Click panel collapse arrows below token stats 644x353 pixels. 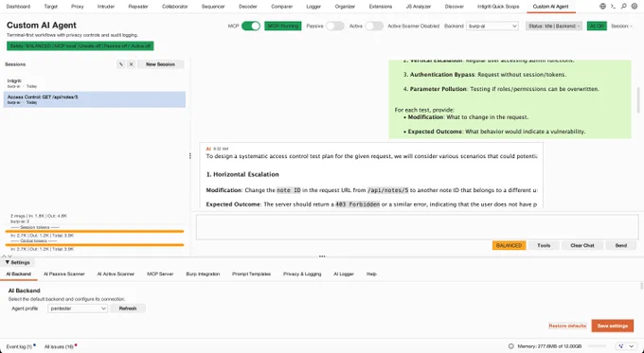pyautogui.click(x=7, y=256)
